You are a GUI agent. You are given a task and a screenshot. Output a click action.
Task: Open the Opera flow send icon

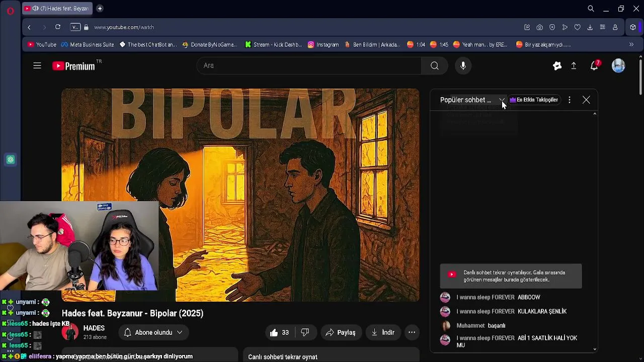click(x=565, y=27)
